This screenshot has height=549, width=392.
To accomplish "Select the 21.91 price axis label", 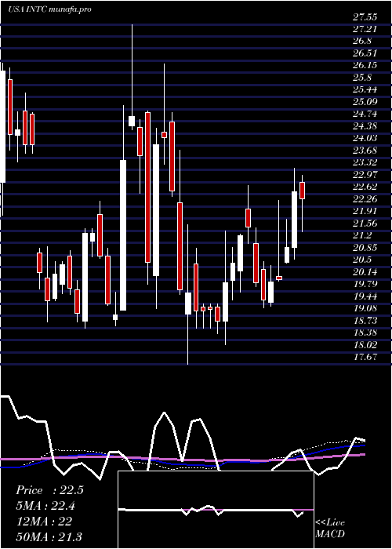I will (x=365, y=211).
